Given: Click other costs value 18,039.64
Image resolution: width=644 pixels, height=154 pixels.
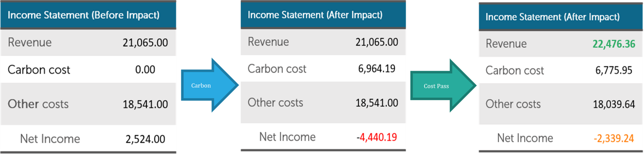Looking at the screenshot, I should [x=614, y=104].
